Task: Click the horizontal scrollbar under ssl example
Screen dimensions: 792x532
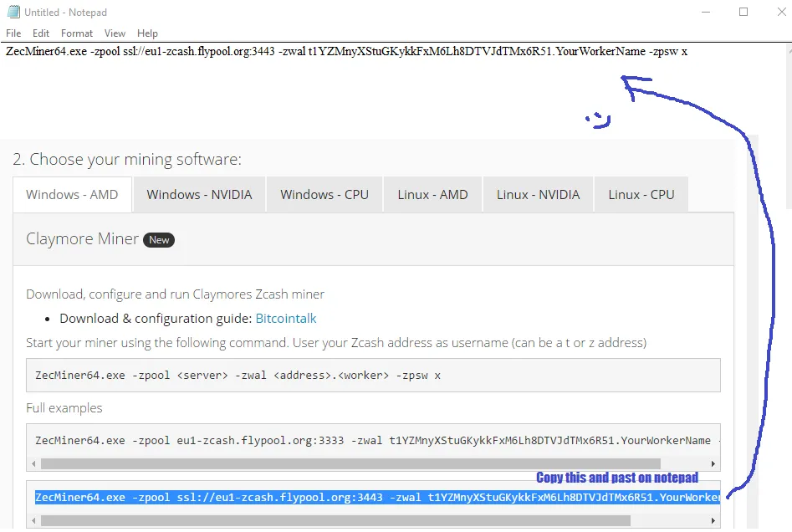Action: point(336,520)
